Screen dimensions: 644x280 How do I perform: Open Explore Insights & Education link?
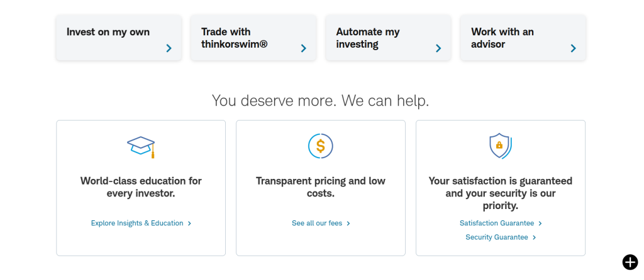point(137,223)
